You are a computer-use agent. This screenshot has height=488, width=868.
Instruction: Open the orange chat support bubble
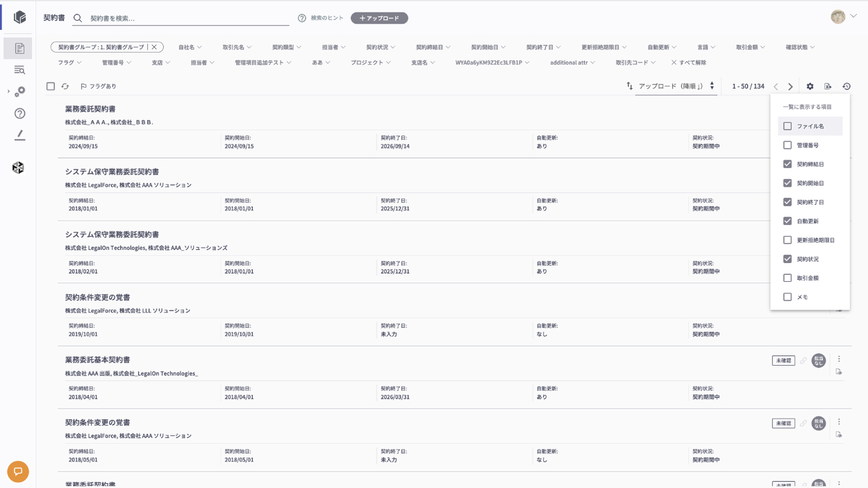pyautogui.click(x=18, y=471)
